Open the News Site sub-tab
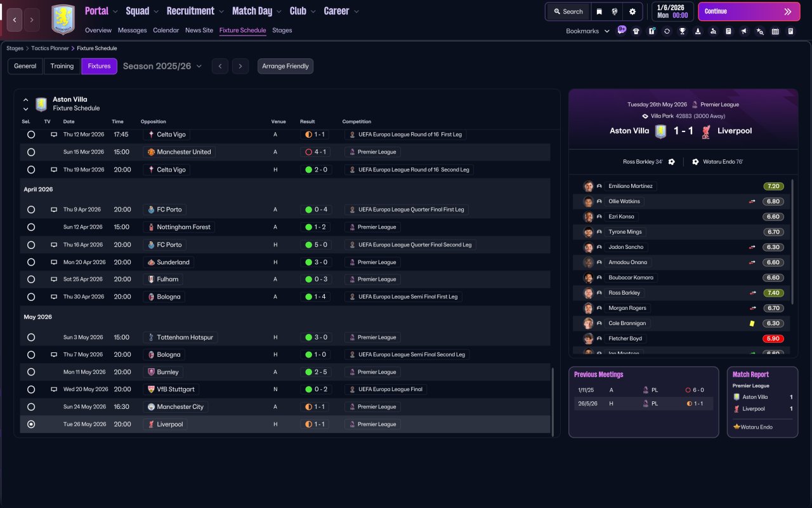 coord(199,30)
